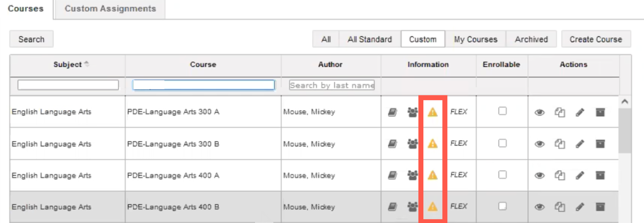Archive the PDE-Language Arts 400 A course

(600, 175)
